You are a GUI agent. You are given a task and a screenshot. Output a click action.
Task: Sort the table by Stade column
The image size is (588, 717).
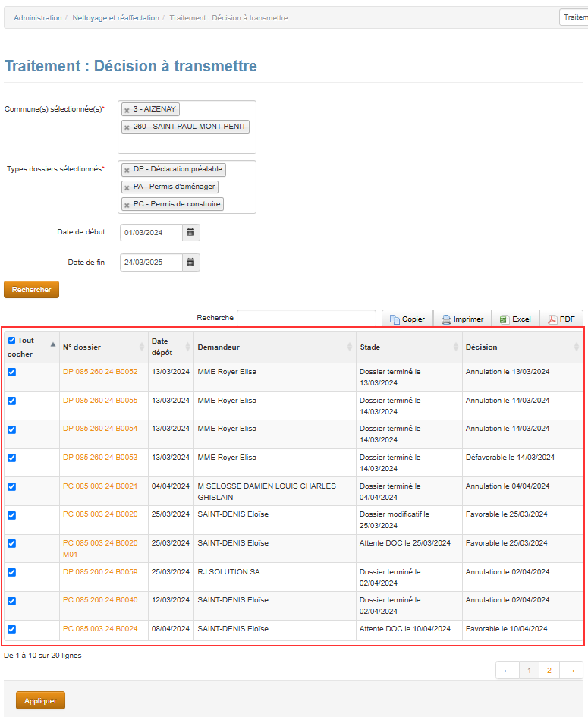click(408, 347)
